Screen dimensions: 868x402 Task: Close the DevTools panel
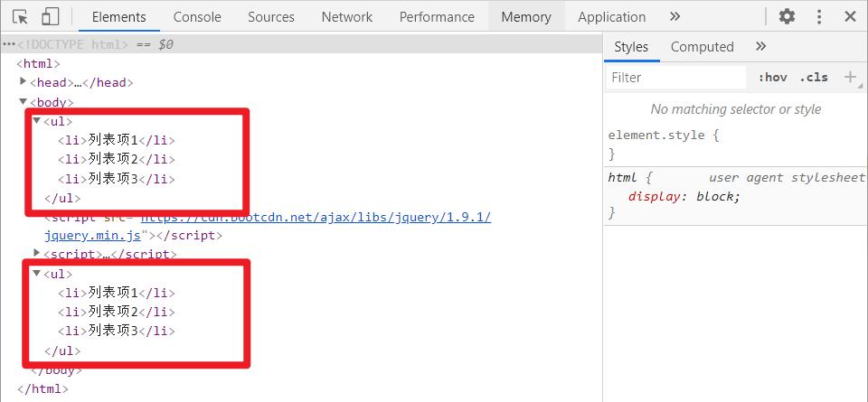850,16
